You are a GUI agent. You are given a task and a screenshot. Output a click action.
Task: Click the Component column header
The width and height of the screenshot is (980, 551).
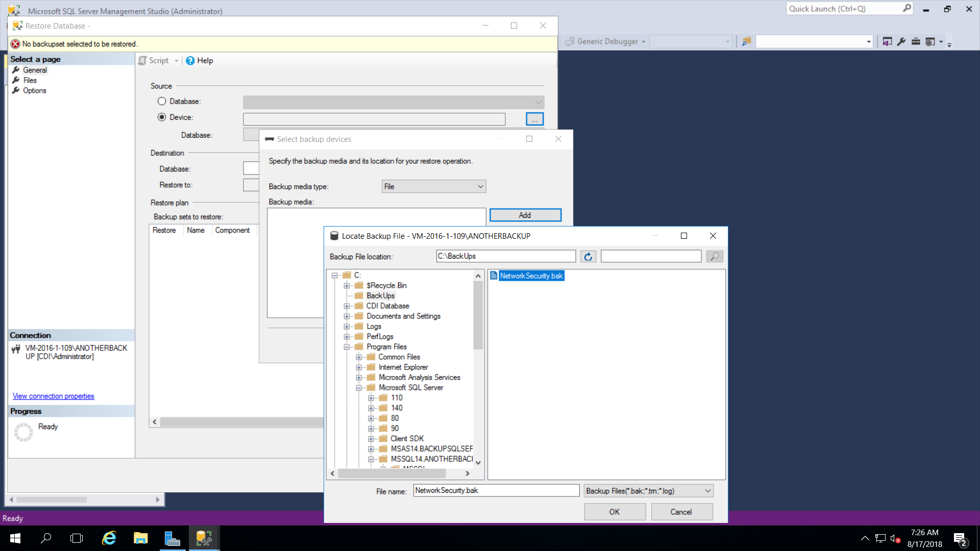232,231
